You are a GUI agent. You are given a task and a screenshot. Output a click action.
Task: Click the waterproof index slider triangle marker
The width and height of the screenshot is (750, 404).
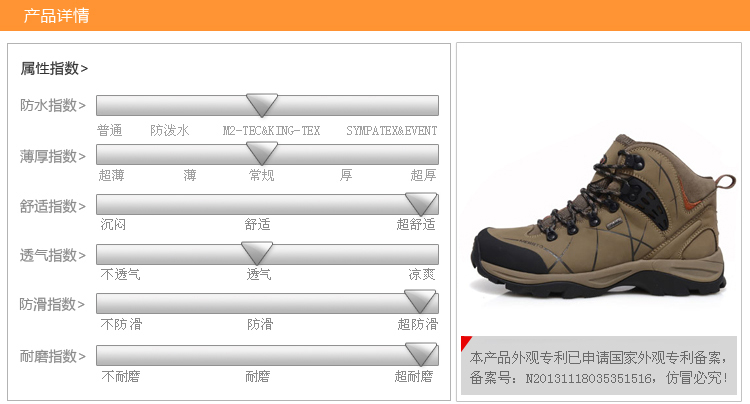262,105
